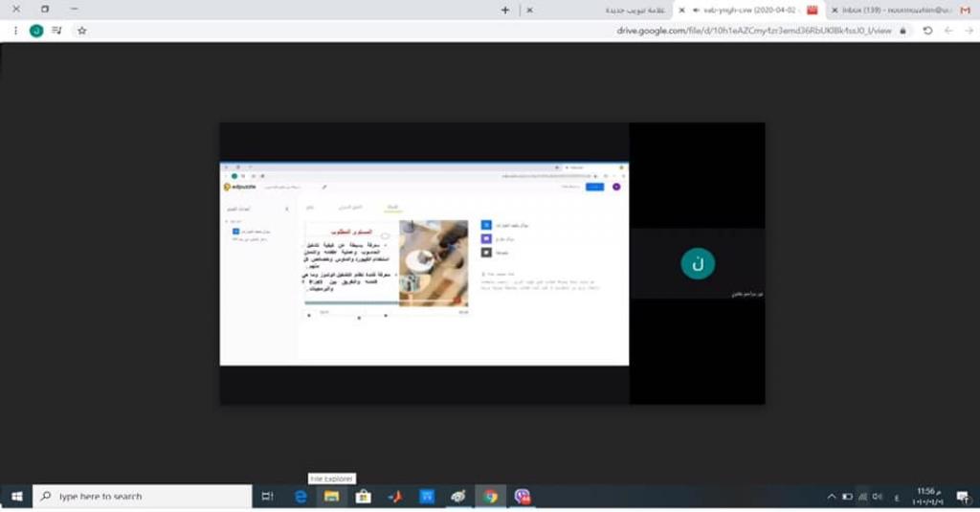Open the media control playlist icon
The width and height of the screenshot is (980, 512).
point(57,31)
